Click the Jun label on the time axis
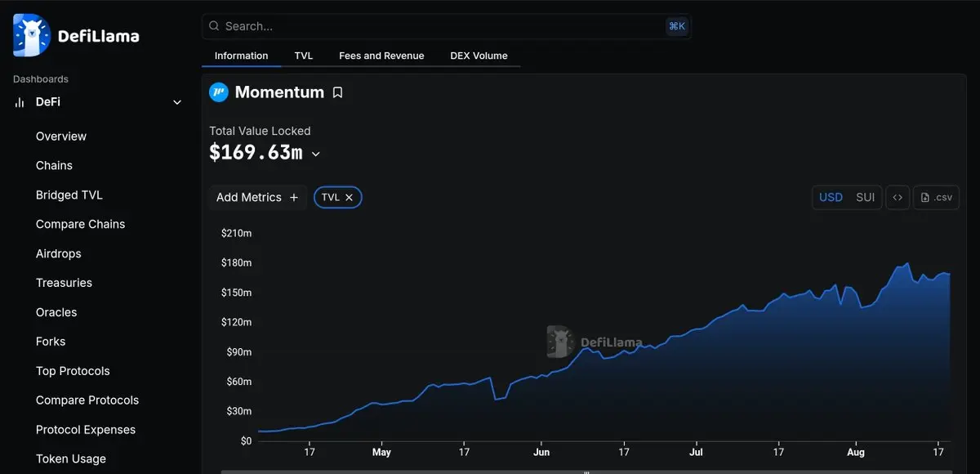The height and width of the screenshot is (474, 980). point(541,452)
